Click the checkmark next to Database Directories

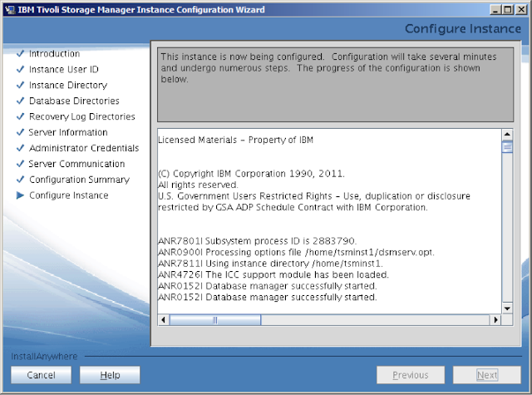click(20, 101)
